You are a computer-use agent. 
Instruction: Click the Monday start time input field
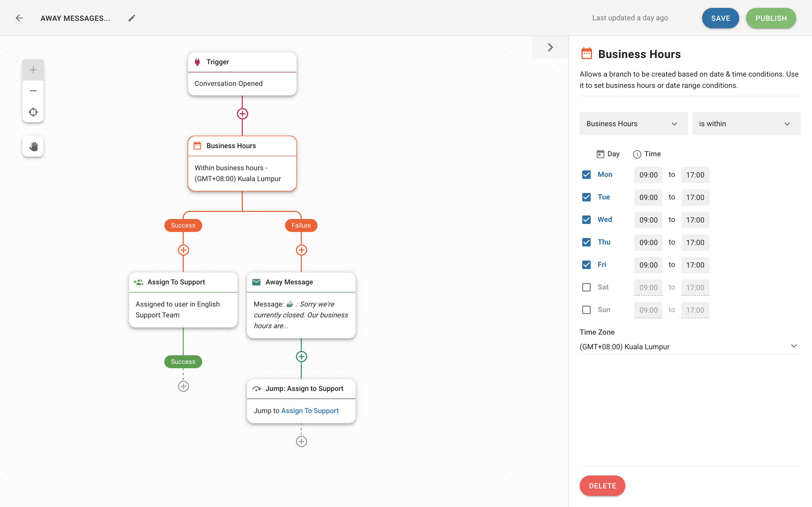coord(648,175)
